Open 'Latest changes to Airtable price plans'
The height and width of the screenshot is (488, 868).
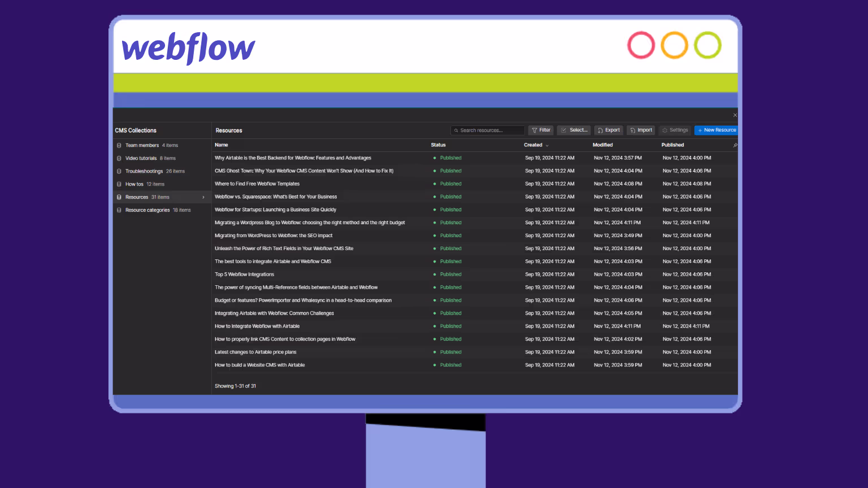255,353
